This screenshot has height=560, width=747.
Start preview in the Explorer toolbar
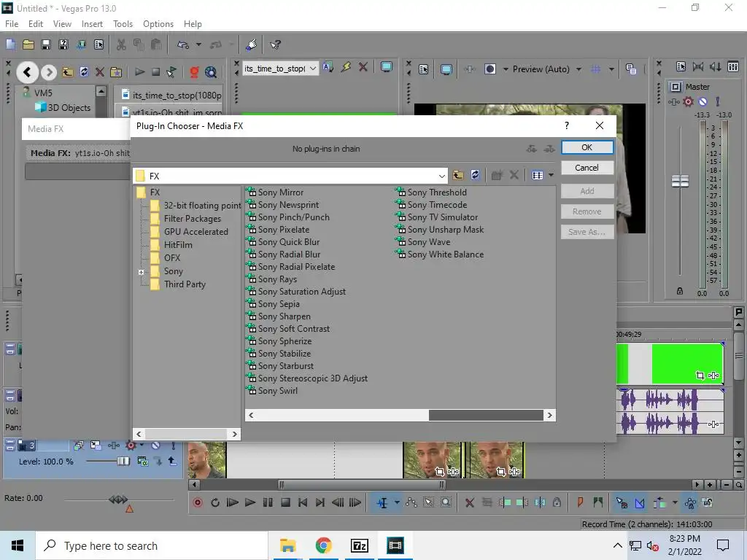[139, 72]
